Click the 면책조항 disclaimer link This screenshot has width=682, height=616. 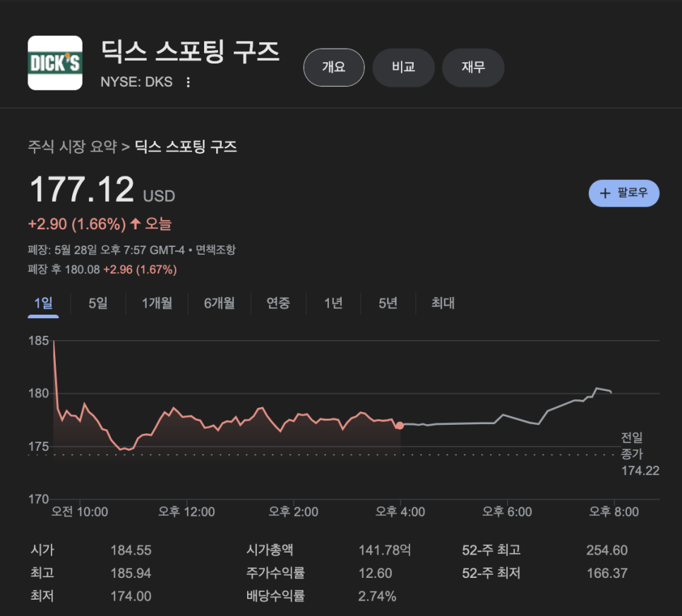[x=216, y=250]
